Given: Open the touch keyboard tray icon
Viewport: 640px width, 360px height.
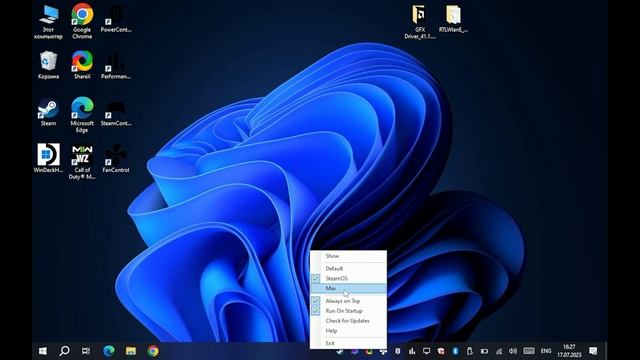Looking at the screenshot, I should click(529, 351).
